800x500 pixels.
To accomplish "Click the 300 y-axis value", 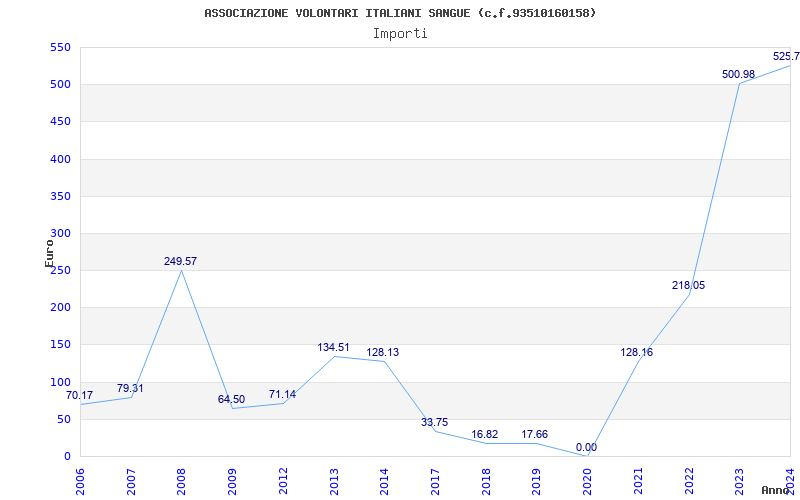I will pos(60,234).
